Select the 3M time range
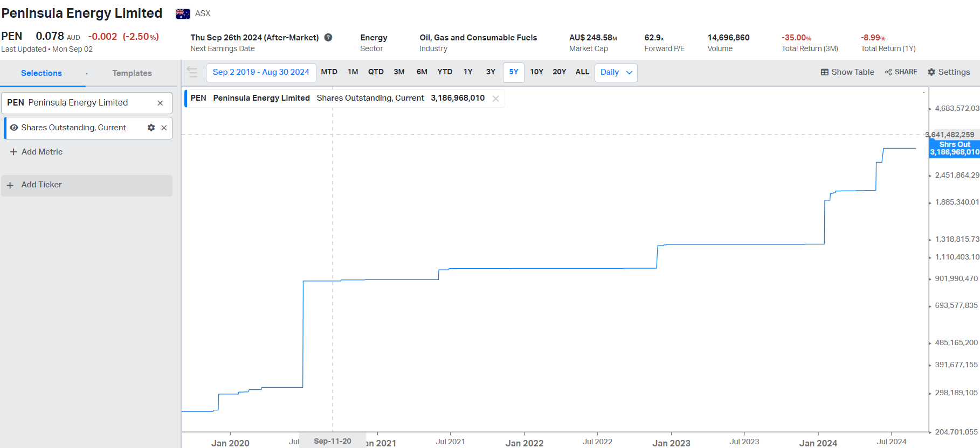Screen dimensions: 980x448 tap(399, 72)
